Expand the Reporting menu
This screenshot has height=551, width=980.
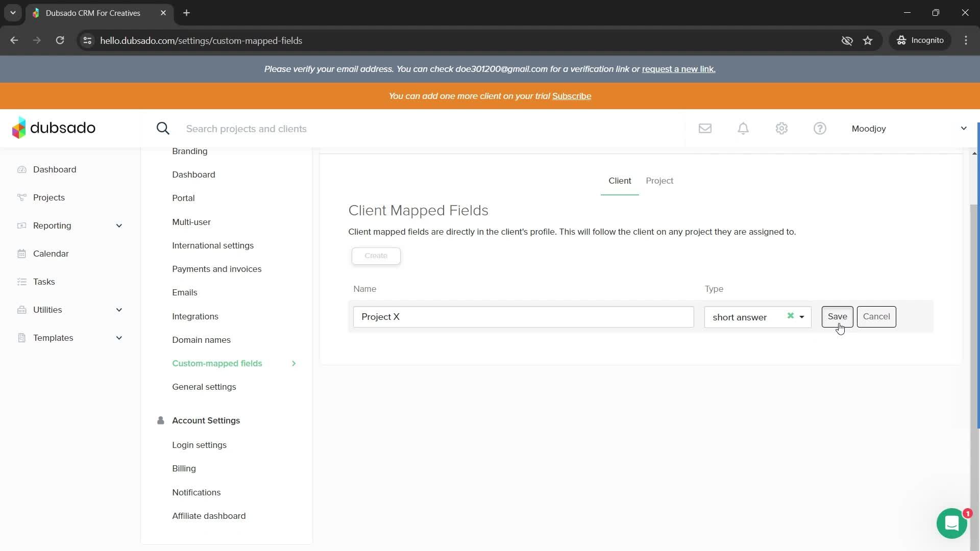point(119,226)
